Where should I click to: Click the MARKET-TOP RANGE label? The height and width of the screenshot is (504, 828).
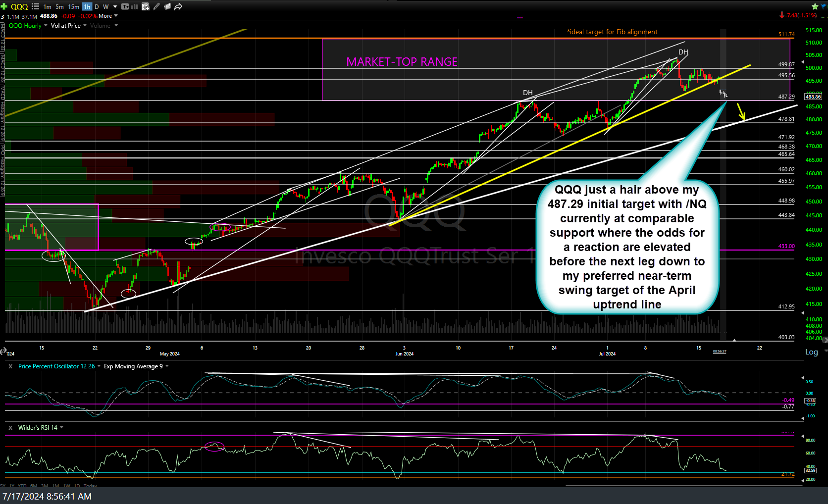pyautogui.click(x=402, y=62)
